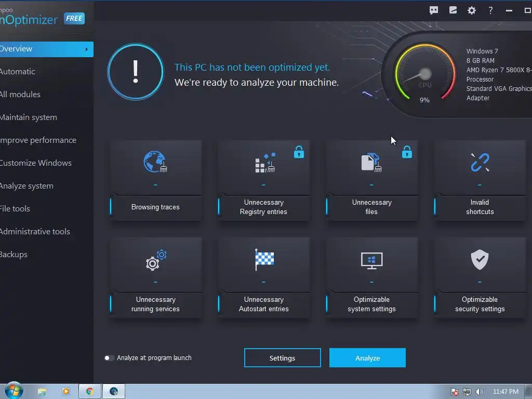Click the exclamation status circle
This screenshot has width=532, height=399.
point(136,72)
